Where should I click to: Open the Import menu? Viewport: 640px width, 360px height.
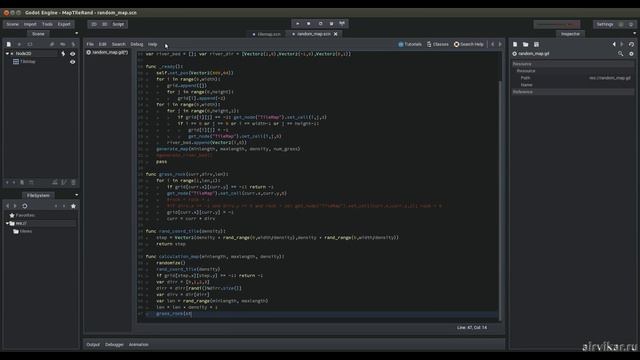[30, 24]
